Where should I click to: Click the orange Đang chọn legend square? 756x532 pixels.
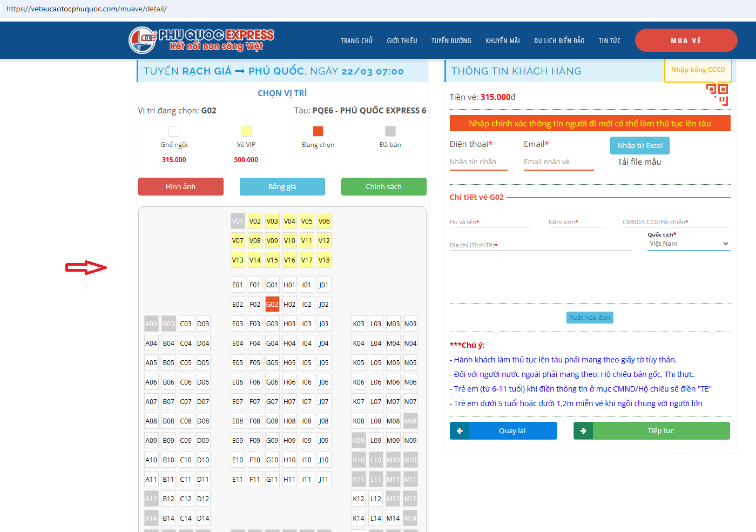coord(318,131)
